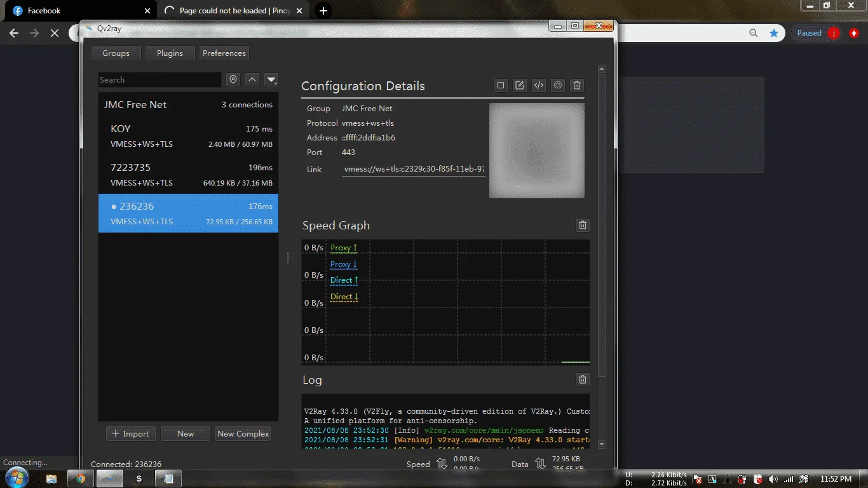Image resolution: width=868 pixels, height=488 pixels.
Task: Click the network signal tray icon
Action: (x=789, y=479)
